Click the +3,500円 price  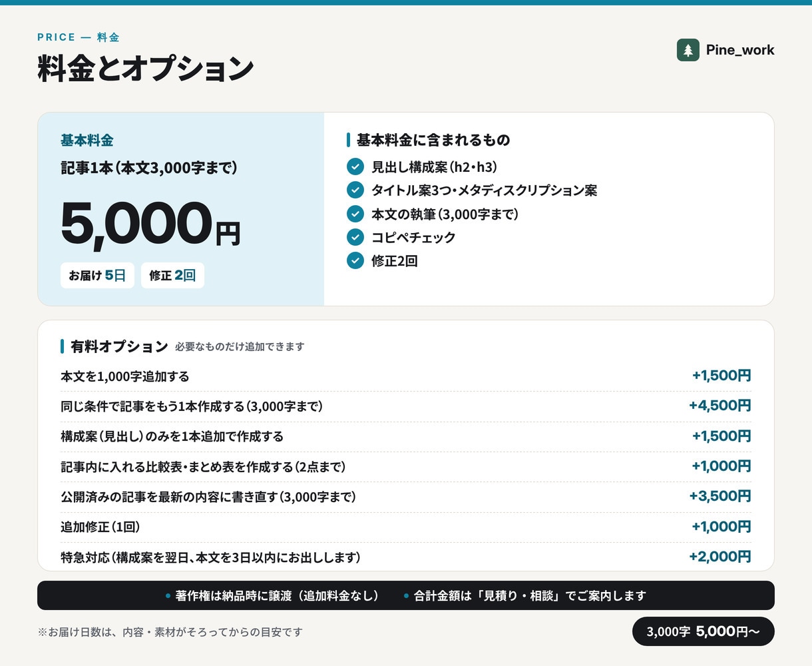[x=720, y=496]
